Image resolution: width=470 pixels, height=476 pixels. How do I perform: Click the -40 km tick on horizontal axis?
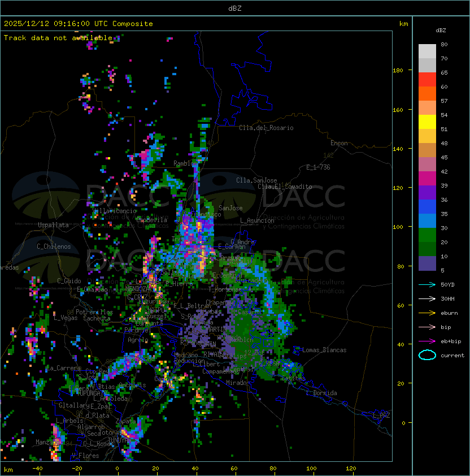pyautogui.click(x=37, y=469)
